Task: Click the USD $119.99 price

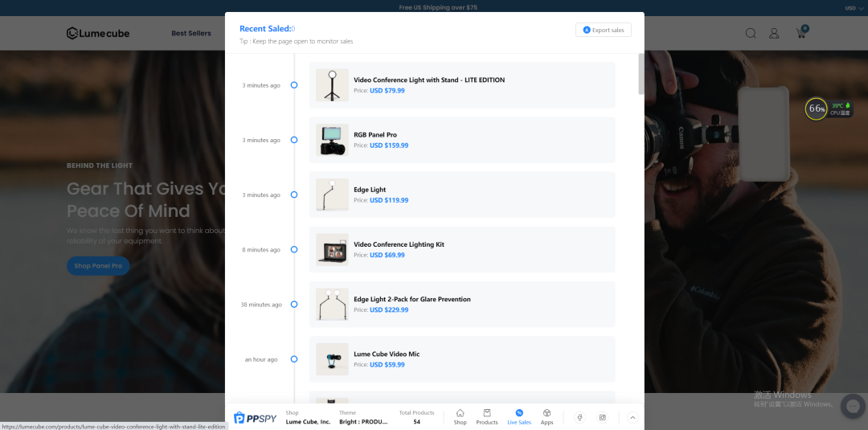Action: (389, 200)
